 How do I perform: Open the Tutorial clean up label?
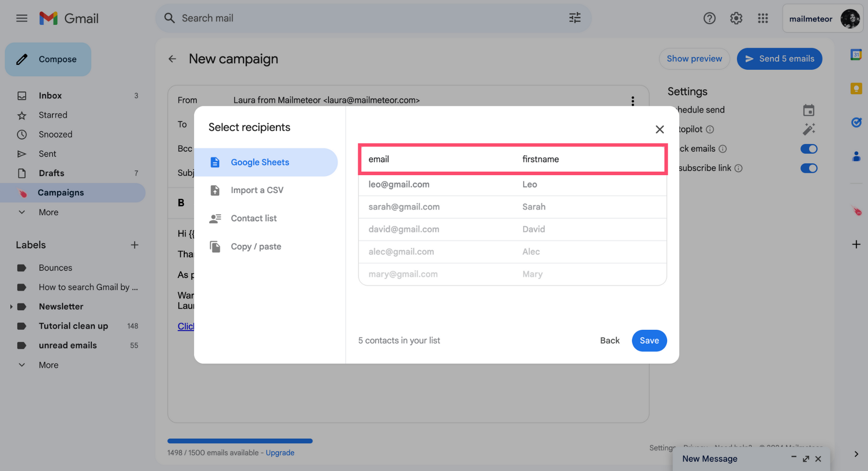tap(74, 326)
